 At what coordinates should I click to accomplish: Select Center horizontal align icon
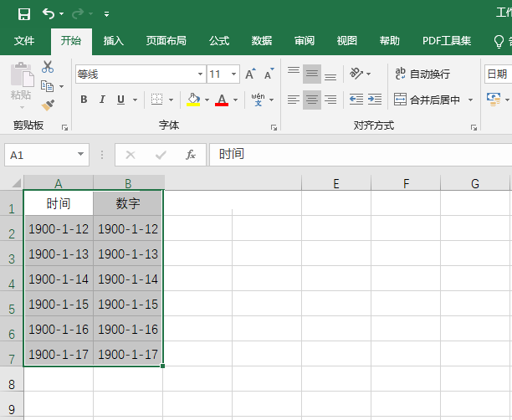[312, 100]
